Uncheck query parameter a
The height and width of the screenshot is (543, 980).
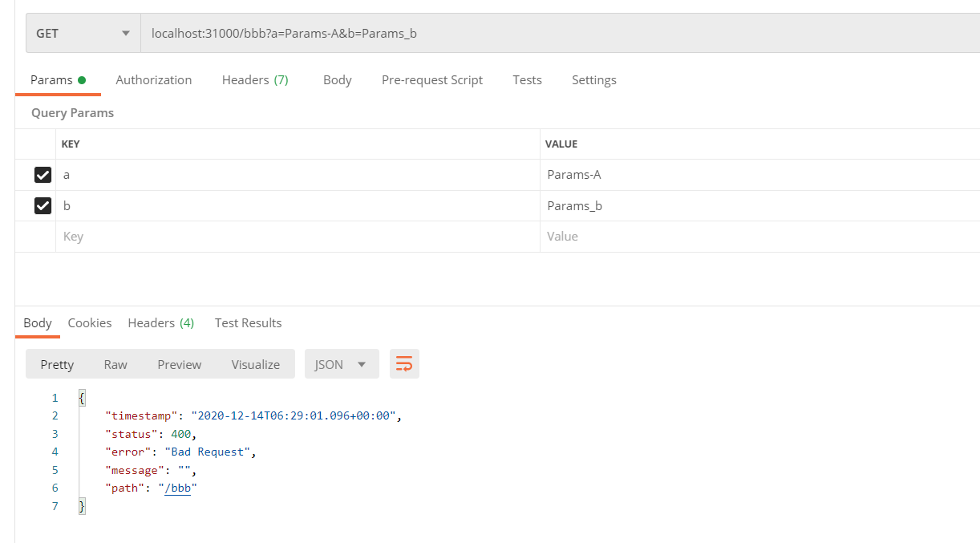(43, 174)
